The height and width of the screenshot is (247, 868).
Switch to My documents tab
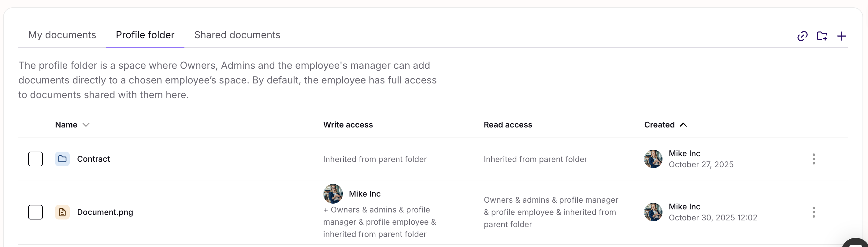(x=62, y=35)
